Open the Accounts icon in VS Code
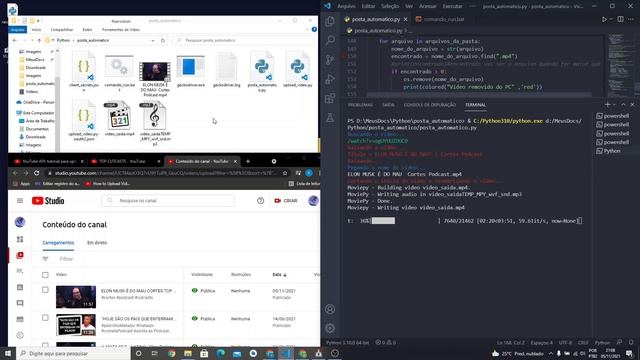Viewport: 640px width, 360px height. pyautogui.click(x=330, y=309)
